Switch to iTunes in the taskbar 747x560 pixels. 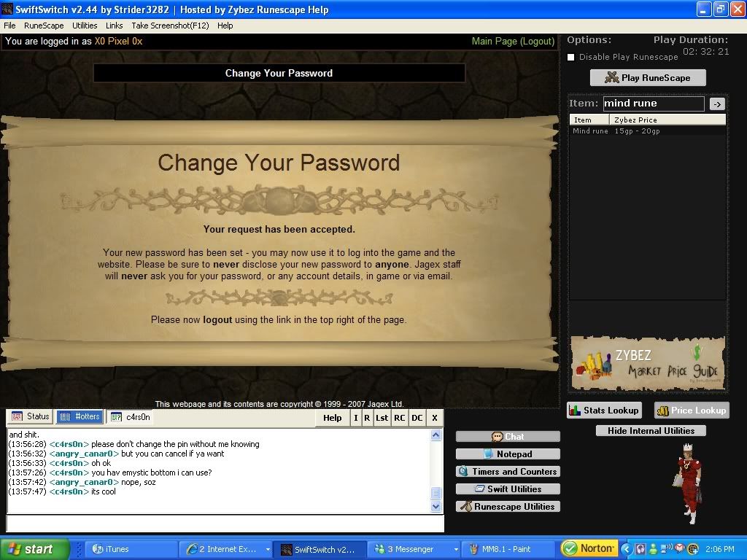(x=131, y=550)
